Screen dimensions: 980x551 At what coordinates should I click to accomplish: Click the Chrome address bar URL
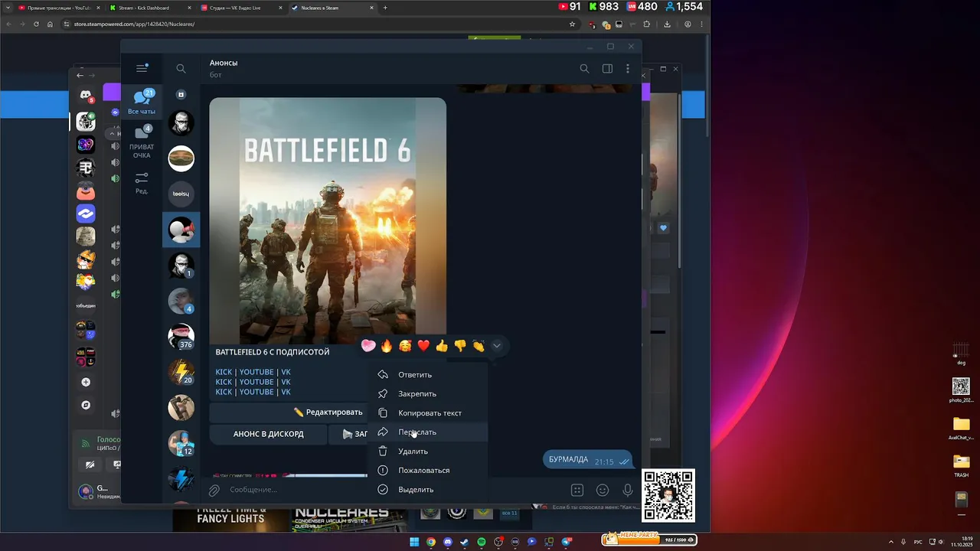pyautogui.click(x=134, y=24)
